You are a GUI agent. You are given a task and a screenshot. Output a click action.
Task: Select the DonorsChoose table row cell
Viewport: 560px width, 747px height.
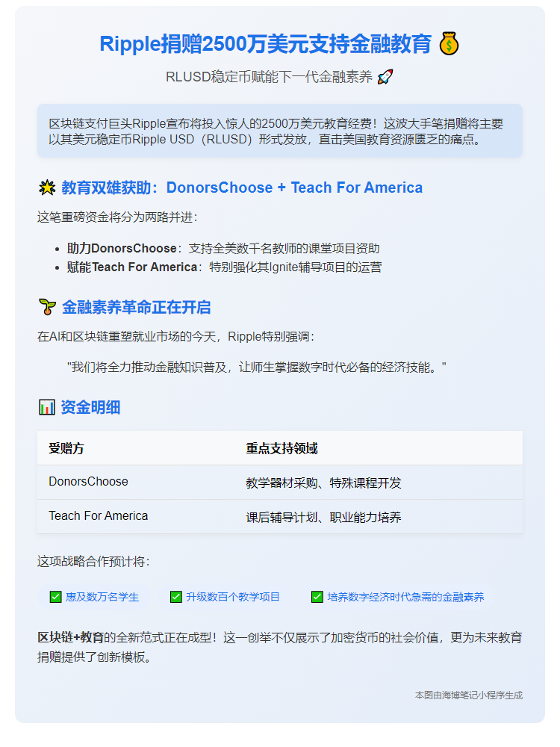pos(88,482)
